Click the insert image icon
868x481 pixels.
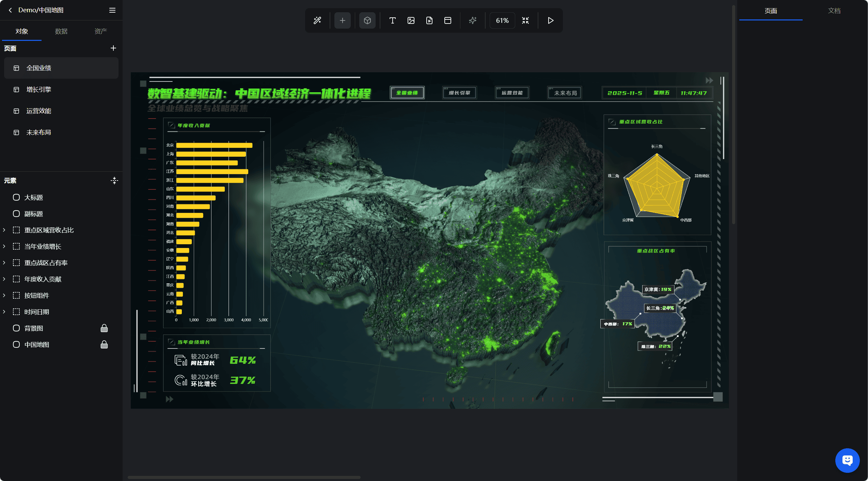point(411,20)
